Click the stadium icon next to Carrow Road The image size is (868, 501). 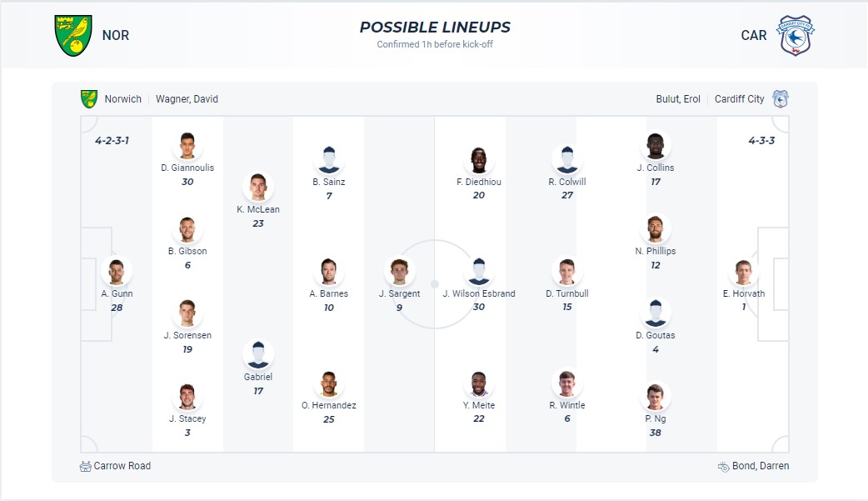pos(85,466)
